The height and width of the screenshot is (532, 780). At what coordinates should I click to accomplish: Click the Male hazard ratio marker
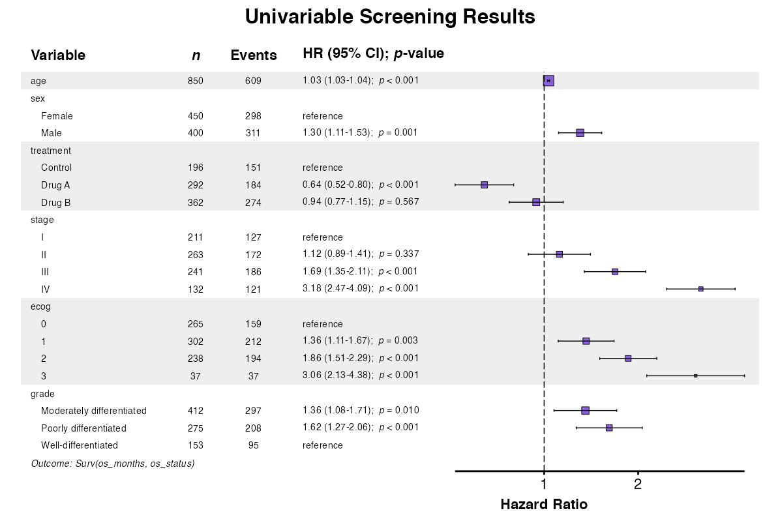click(x=580, y=133)
